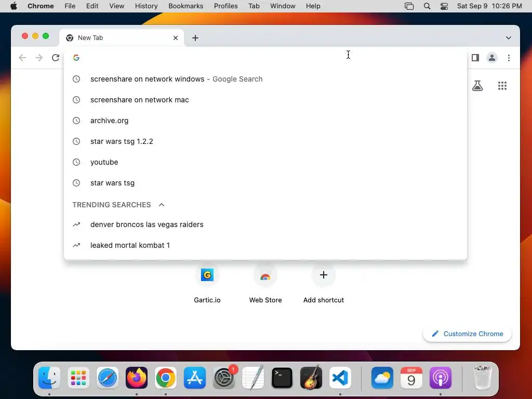
Task: Open the profile avatar menu
Action: coord(492,58)
